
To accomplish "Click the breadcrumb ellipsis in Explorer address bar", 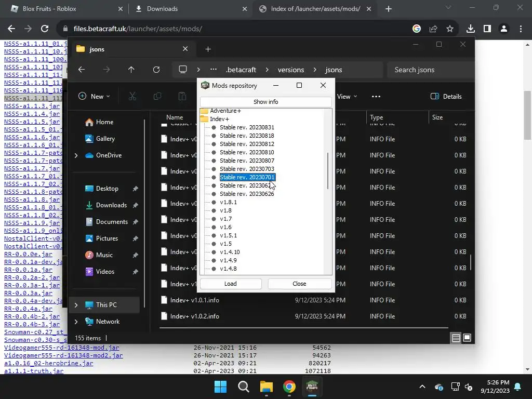I will coord(214,70).
